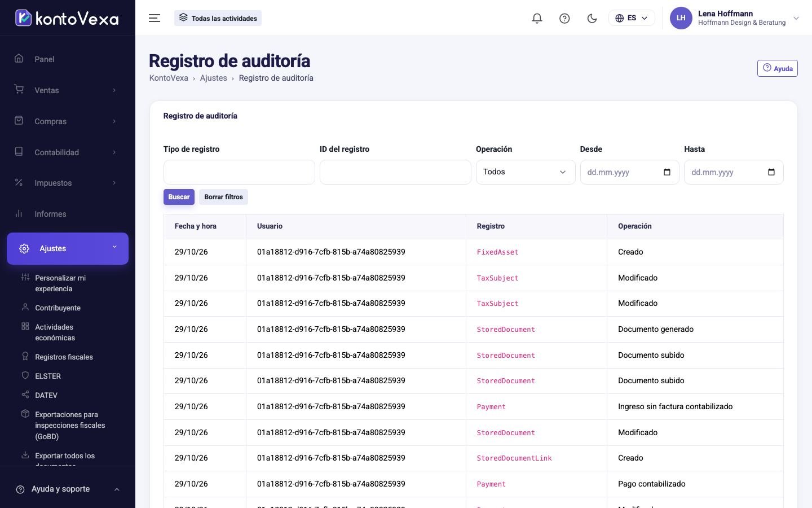Click the Ayuda button

(777, 68)
